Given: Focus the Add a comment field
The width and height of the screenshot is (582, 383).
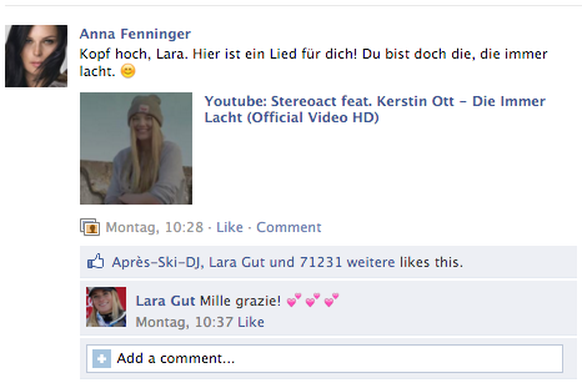Looking at the screenshot, I should tap(325, 359).
